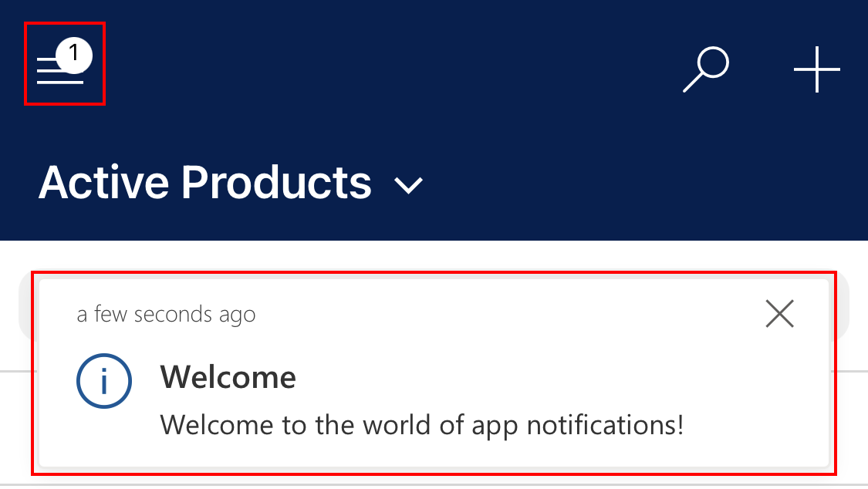Image resolution: width=868 pixels, height=489 pixels.
Task: Click the word 'Products' in the header title
Action: click(276, 184)
